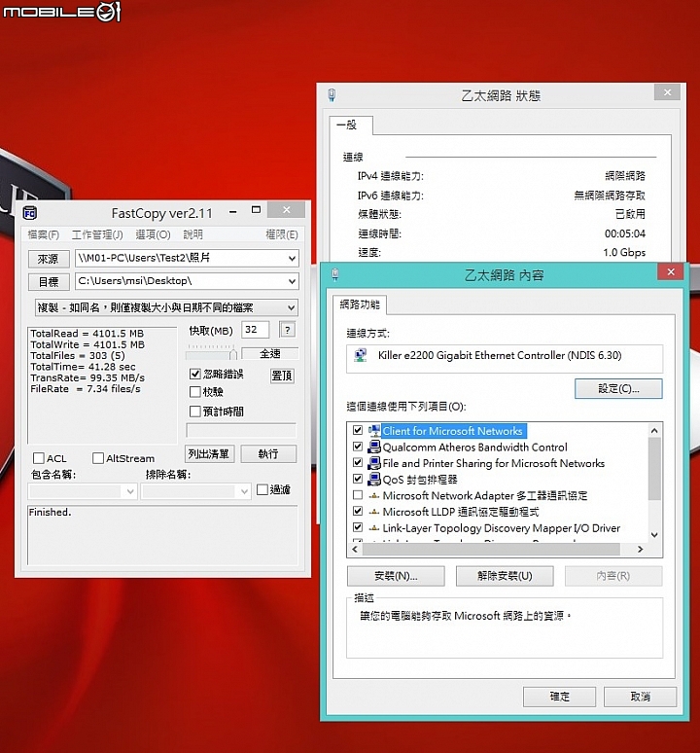This screenshot has width=700, height=753.
Task: Click the 安裝(N)... install button
Action: pos(396,576)
